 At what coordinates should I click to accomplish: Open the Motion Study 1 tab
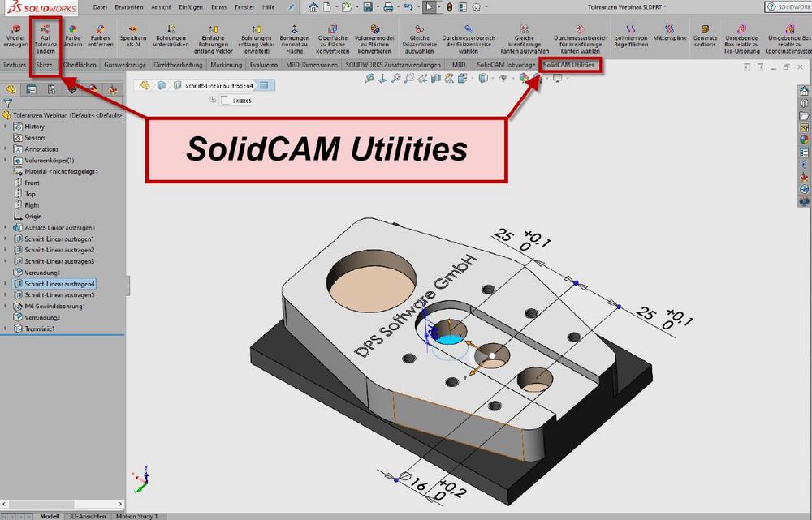pos(136,515)
